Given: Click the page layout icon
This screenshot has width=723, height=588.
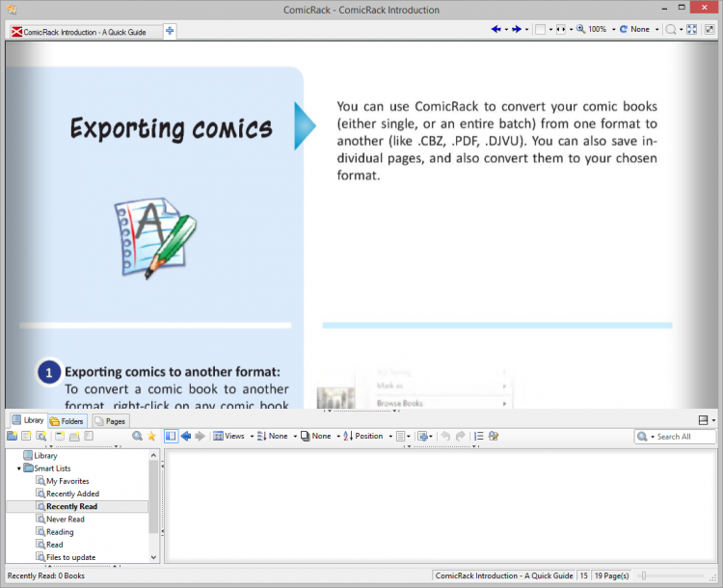Looking at the screenshot, I should 541,30.
